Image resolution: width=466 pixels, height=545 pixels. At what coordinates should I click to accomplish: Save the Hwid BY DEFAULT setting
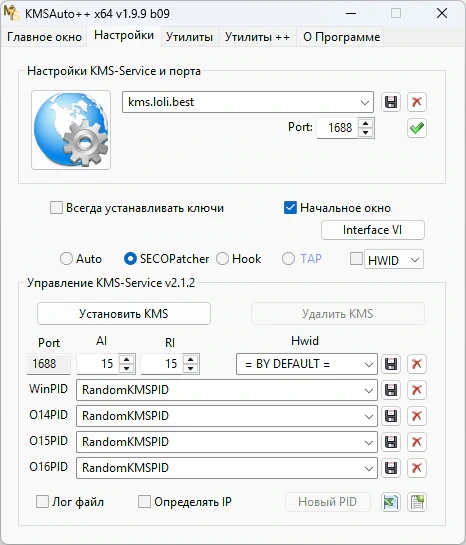click(x=391, y=364)
